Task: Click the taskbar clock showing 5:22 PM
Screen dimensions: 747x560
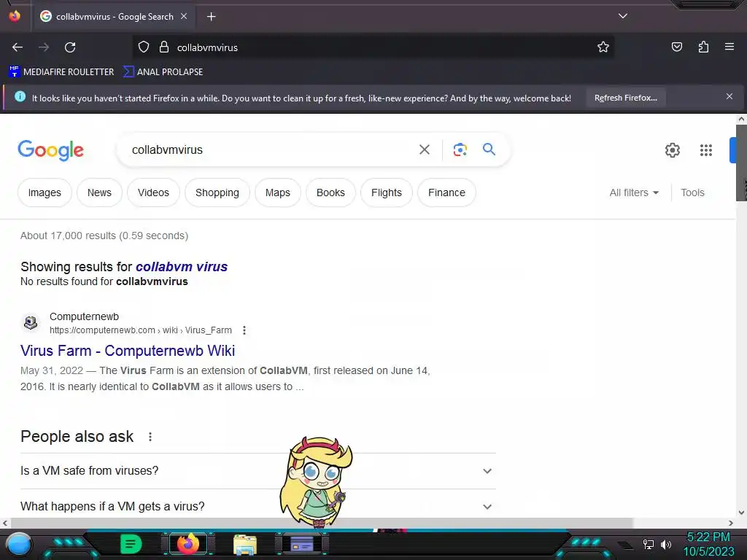Action: coord(708,544)
